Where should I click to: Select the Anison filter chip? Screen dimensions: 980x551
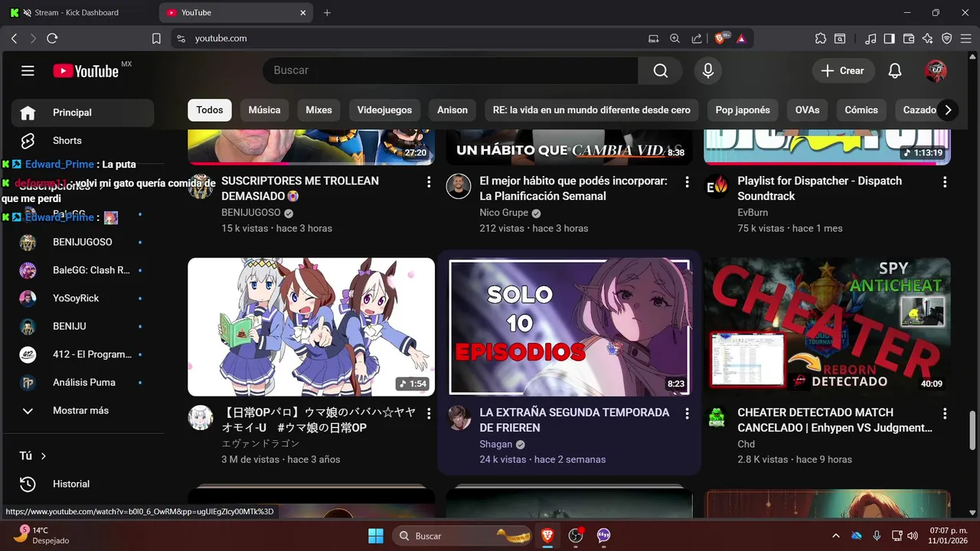coord(452,110)
